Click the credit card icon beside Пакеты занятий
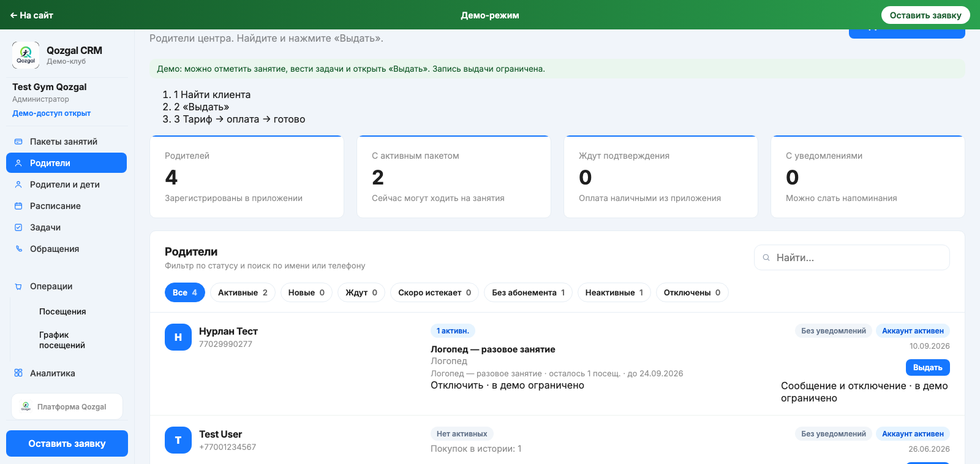This screenshot has width=980, height=464. [18, 142]
